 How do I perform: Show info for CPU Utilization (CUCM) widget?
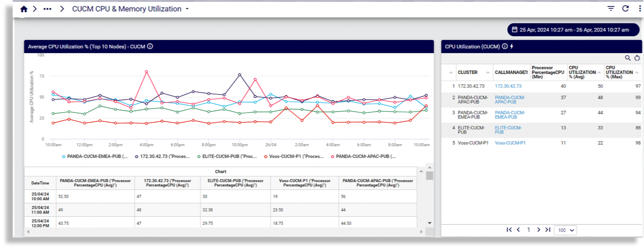tap(505, 46)
